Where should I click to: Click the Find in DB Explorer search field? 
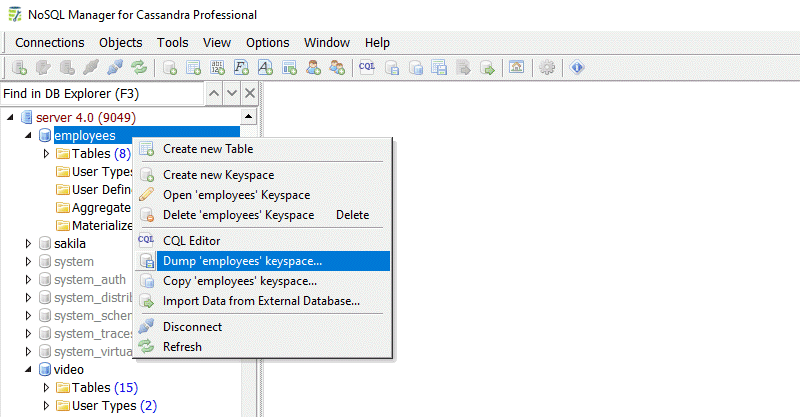point(100,94)
